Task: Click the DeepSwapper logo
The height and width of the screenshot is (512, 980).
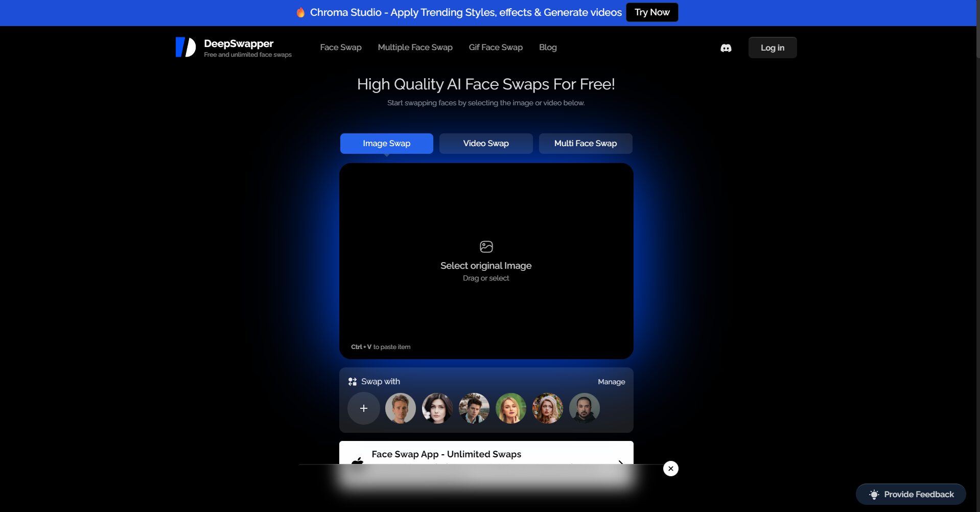Action: tap(185, 47)
